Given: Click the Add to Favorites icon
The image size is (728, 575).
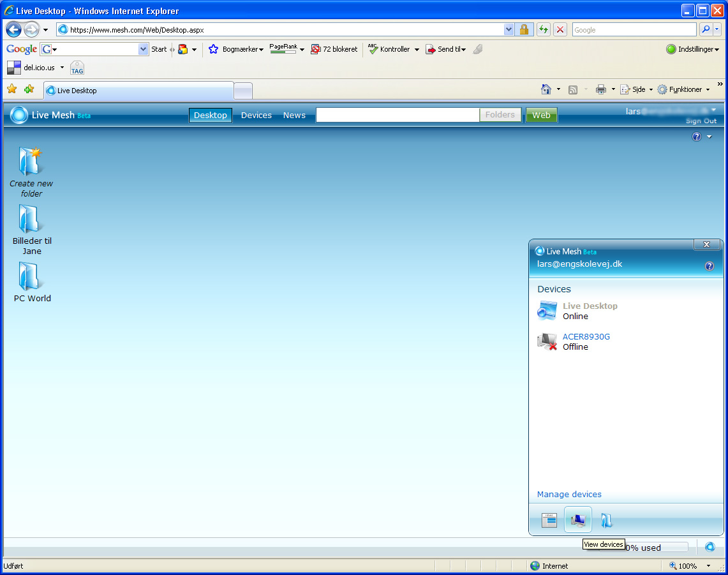Looking at the screenshot, I should click(29, 89).
